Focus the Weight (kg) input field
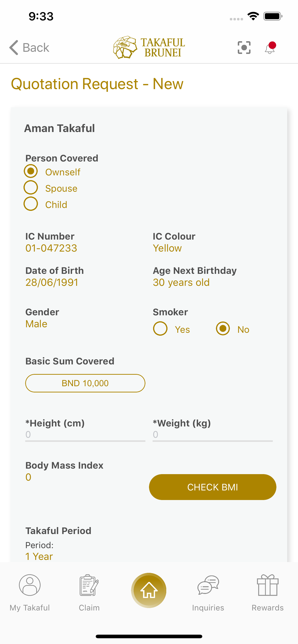The height and width of the screenshot is (644, 298). 213,435
